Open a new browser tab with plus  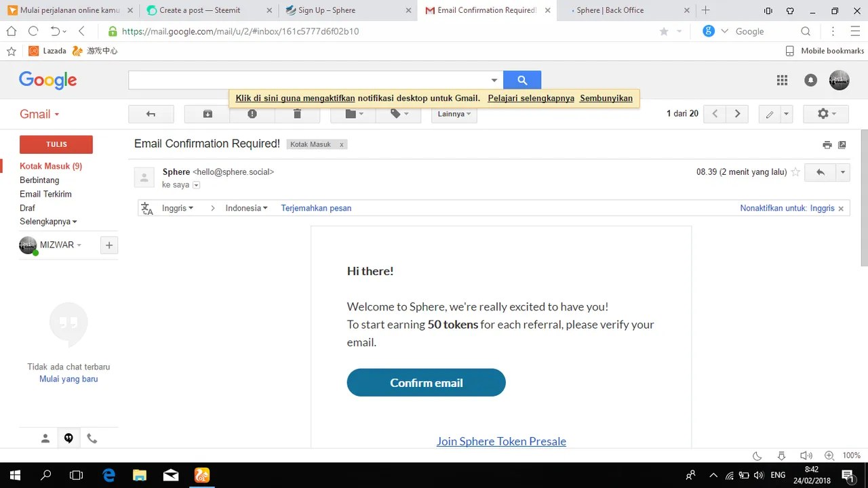pos(705,10)
